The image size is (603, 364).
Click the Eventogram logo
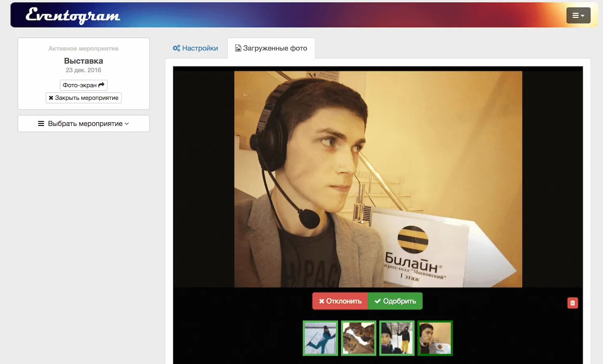(73, 15)
